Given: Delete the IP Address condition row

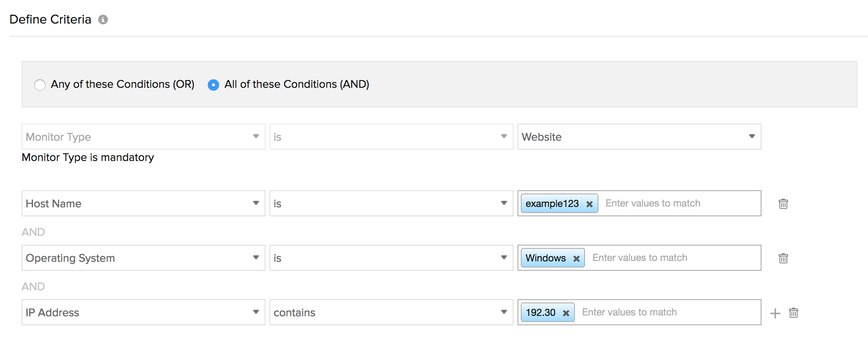Looking at the screenshot, I should tap(793, 313).
